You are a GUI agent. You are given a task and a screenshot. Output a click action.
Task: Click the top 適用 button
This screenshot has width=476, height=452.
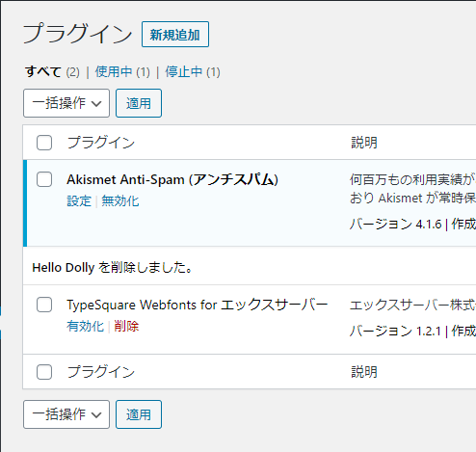pos(139,103)
